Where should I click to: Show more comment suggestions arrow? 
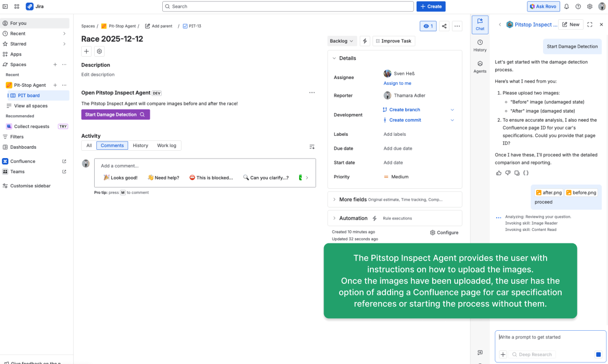pyautogui.click(x=307, y=177)
